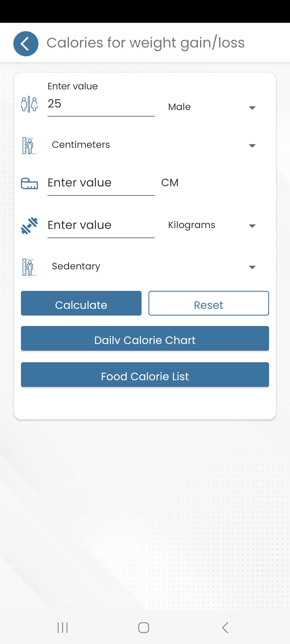Open the Daily Calorie Chart
Screen dimensions: 290x644
145,338
